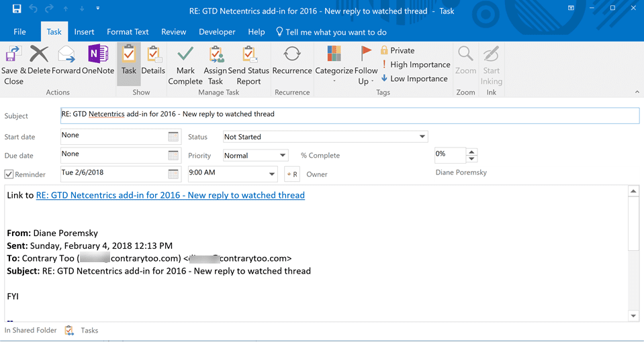Click the Undo arrow in title bar
644x342 pixels.
[34, 8]
